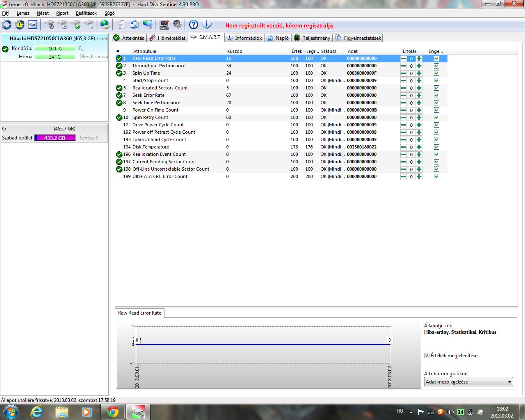The image size is (525, 420).
Task: Decrease offset with minus for Raw Read Error Rate
Action: pos(404,59)
